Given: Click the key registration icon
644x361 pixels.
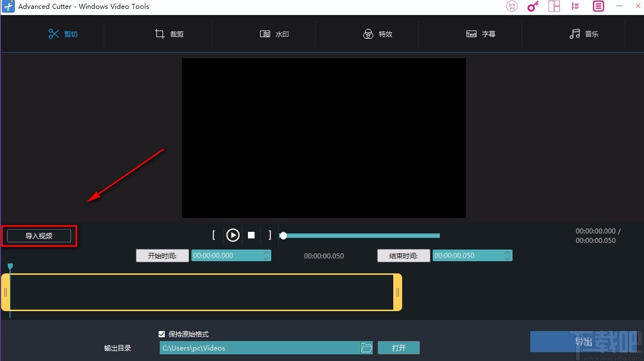Looking at the screenshot, I should tap(533, 6).
